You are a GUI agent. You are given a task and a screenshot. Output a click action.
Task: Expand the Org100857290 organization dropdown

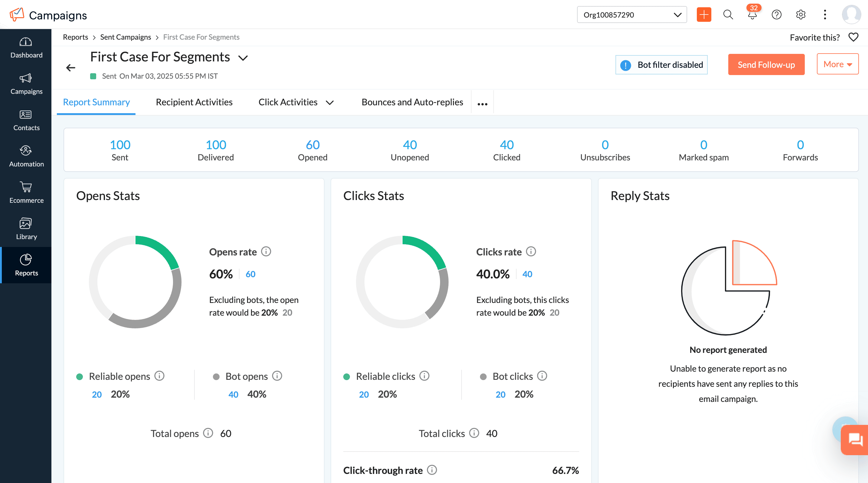click(631, 15)
